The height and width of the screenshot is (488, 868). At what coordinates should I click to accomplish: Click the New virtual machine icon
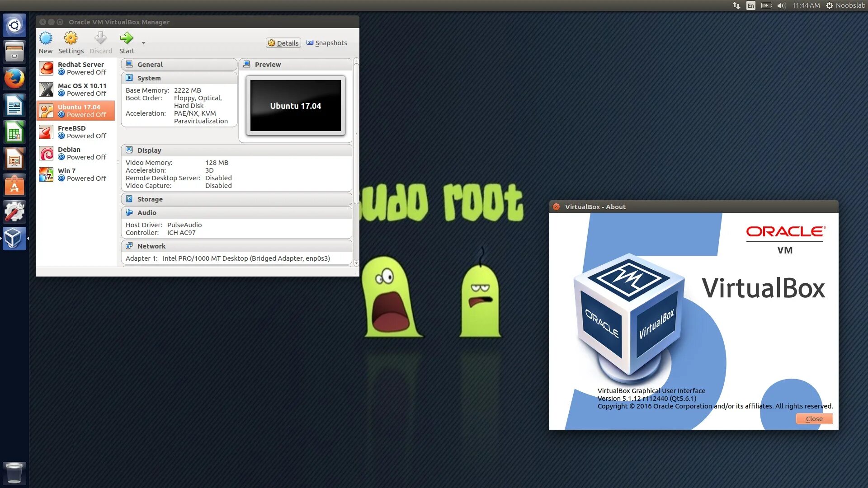45,38
